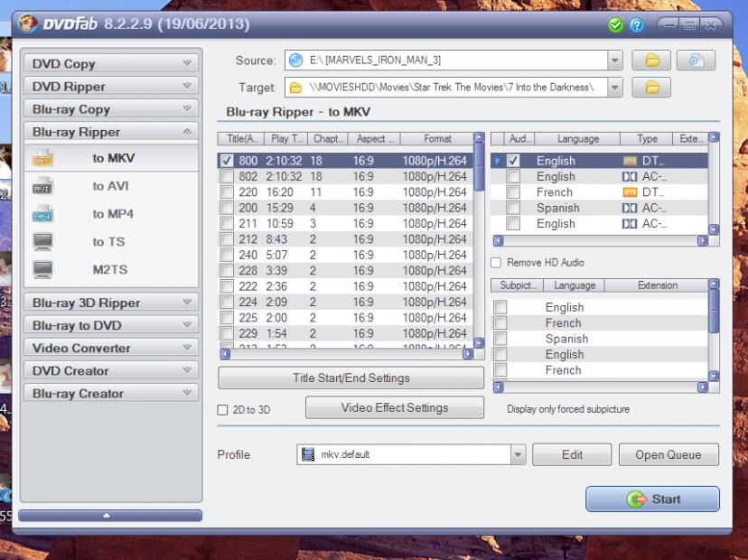Select title row 211 with 10:59 runtime
The height and width of the screenshot is (560, 748).
pyautogui.click(x=346, y=224)
